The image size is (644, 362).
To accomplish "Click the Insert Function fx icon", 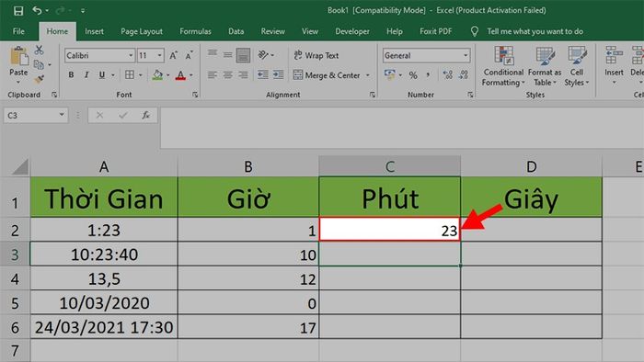I will [145, 115].
